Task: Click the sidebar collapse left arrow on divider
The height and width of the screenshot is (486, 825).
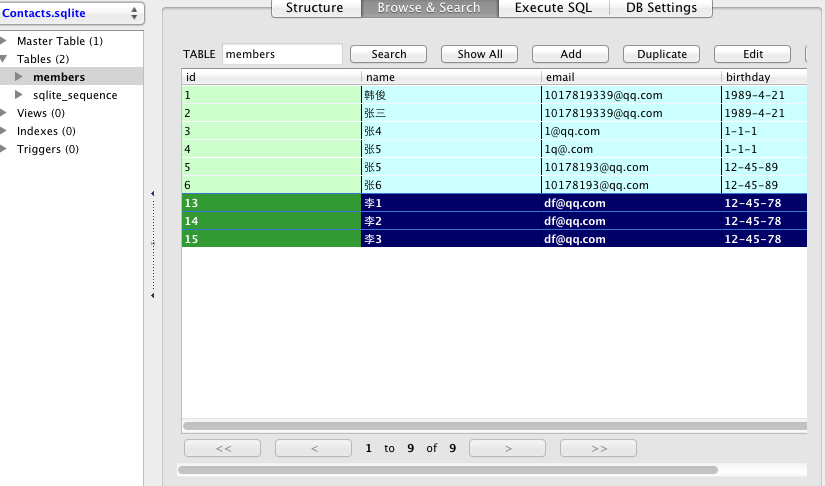Action: coord(153,194)
